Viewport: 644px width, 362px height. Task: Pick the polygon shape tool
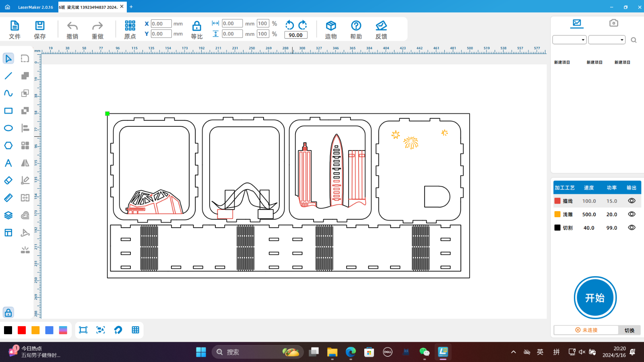pyautogui.click(x=8, y=146)
